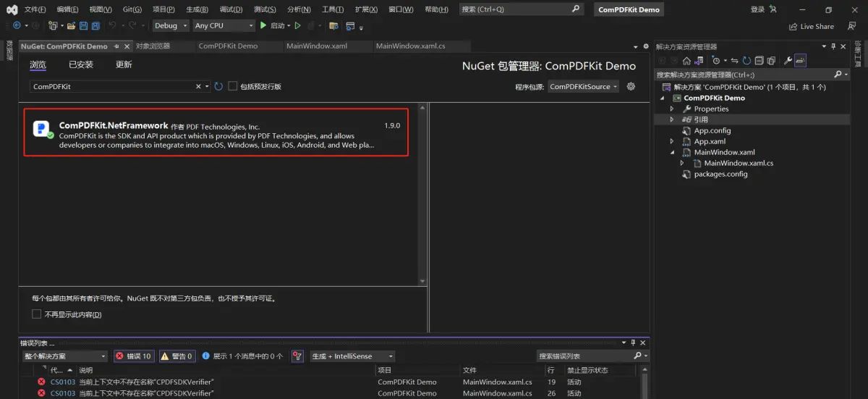Open the Git(G) menu
Viewport: 868px width, 399px height.
[132, 9]
